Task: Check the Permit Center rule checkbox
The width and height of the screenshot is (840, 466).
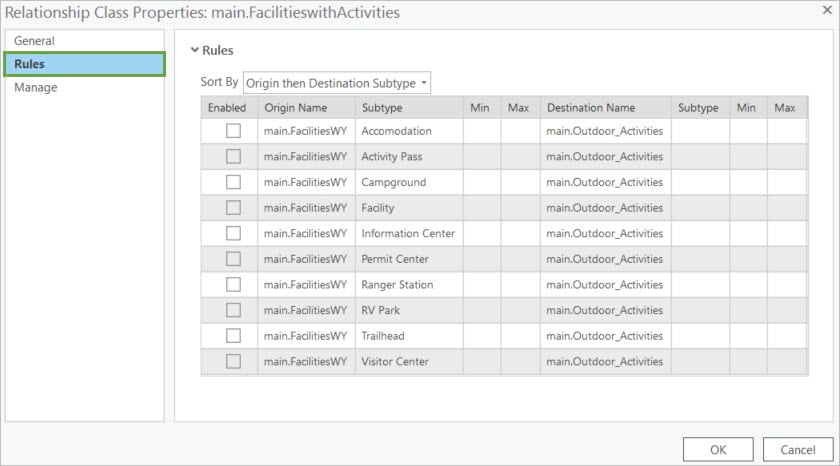Action: point(233,259)
